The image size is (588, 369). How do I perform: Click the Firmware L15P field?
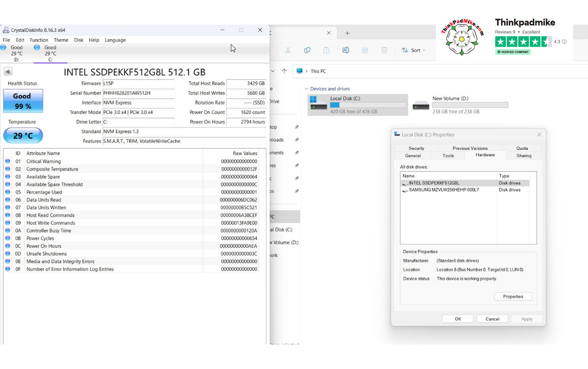click(138, 83)
